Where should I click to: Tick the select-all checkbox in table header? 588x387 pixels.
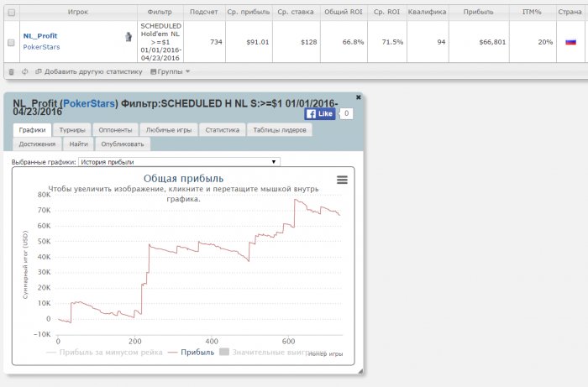12,13
